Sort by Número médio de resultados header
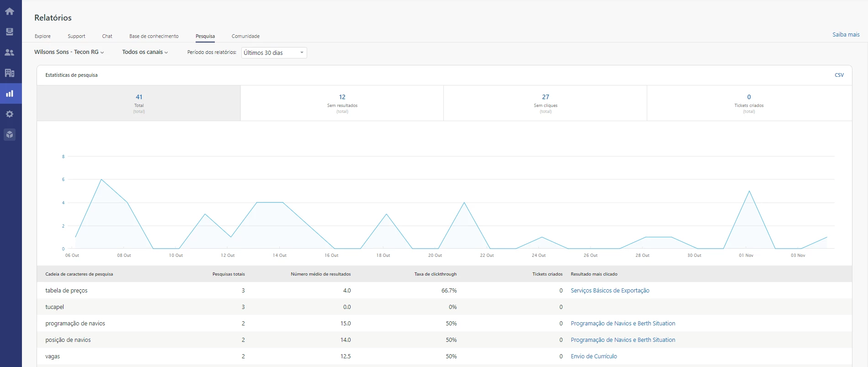868x367 pixels. (x=321, y=274)
